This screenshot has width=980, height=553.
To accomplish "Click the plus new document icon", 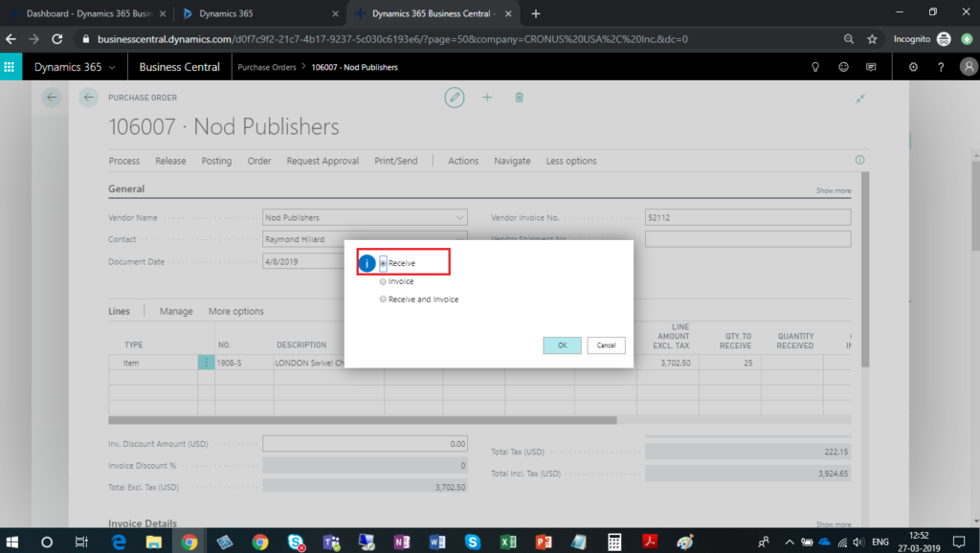I will [x=487, y=98].
